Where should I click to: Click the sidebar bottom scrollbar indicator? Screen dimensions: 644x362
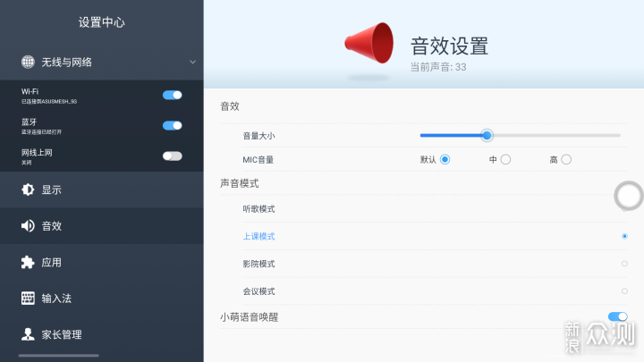point(59,356)
